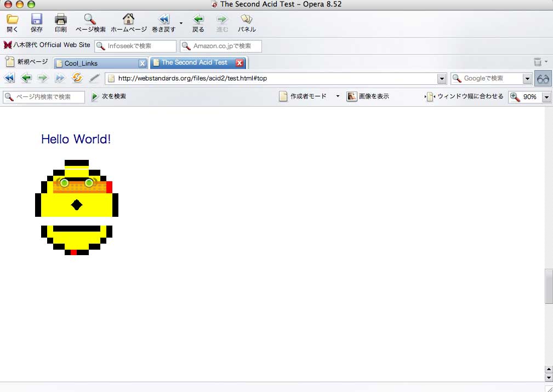553x392 pixels.
Task: Open the Panel (パネル) icon
Action: (246, 19)
